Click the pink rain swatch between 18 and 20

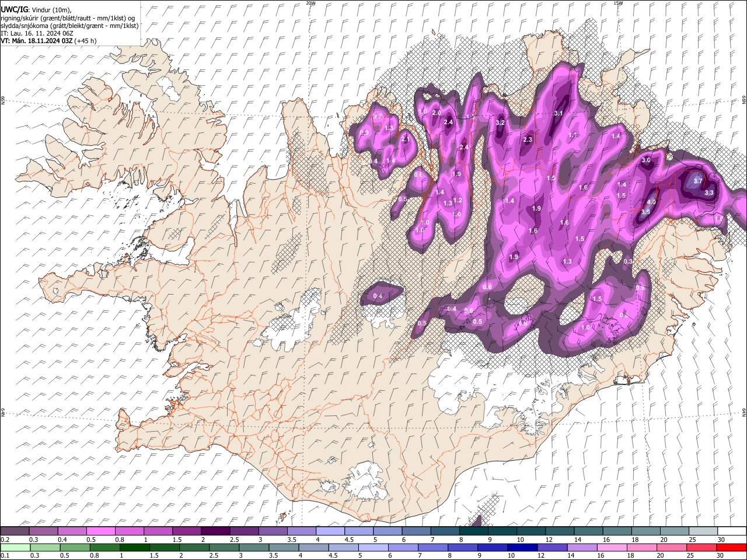641,547
